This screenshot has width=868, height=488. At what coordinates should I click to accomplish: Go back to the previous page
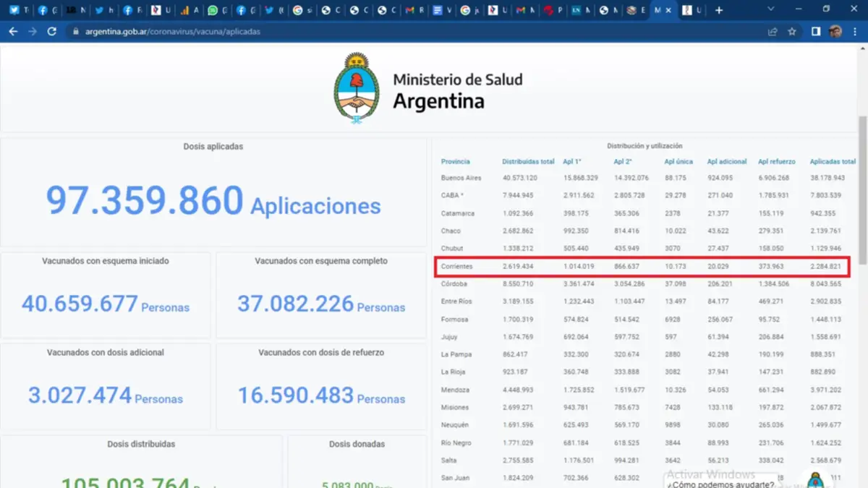point(13,32)
